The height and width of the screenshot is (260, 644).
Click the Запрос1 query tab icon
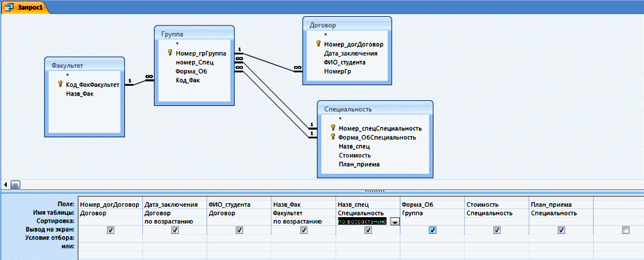[x=9, y=7]
